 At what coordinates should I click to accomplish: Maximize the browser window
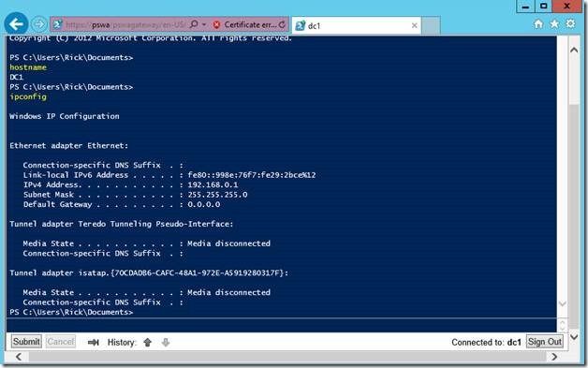(x=543, y=7)
